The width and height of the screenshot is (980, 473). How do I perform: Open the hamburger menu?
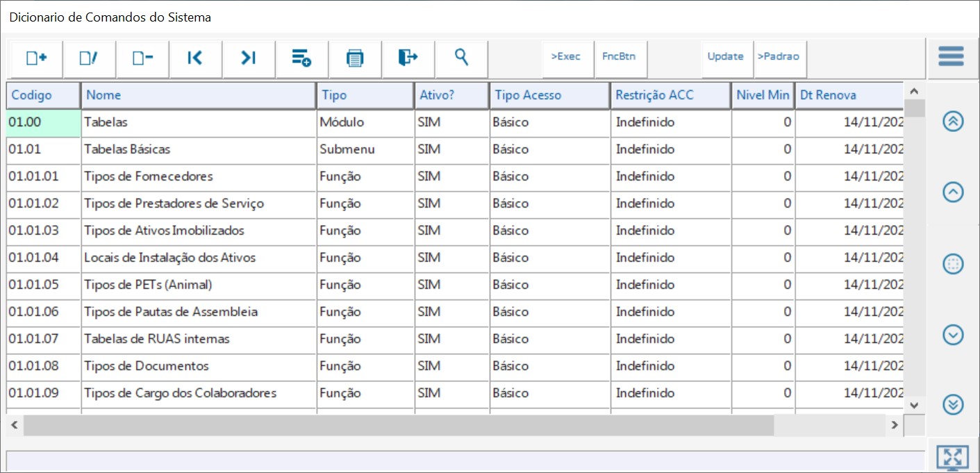[951, 57]
